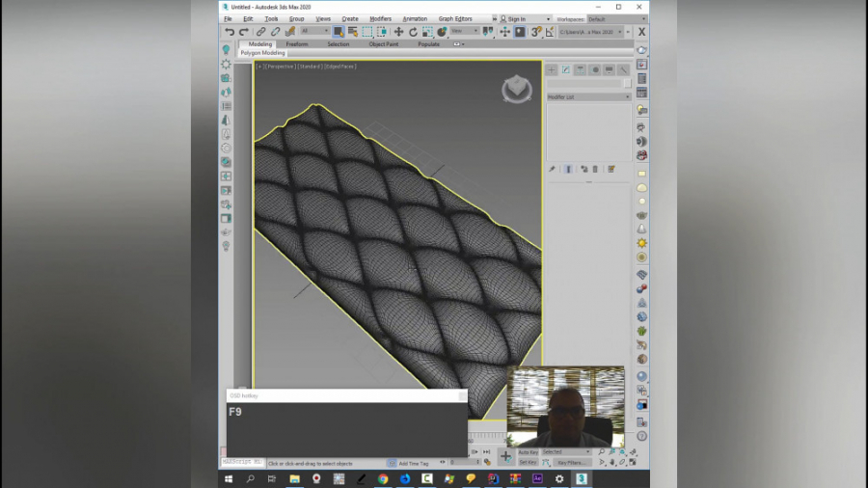This screenshot has height=488, width=868.
Task: Switch to the Freeform ribbon tab
Action: click(x=297, y=44)
